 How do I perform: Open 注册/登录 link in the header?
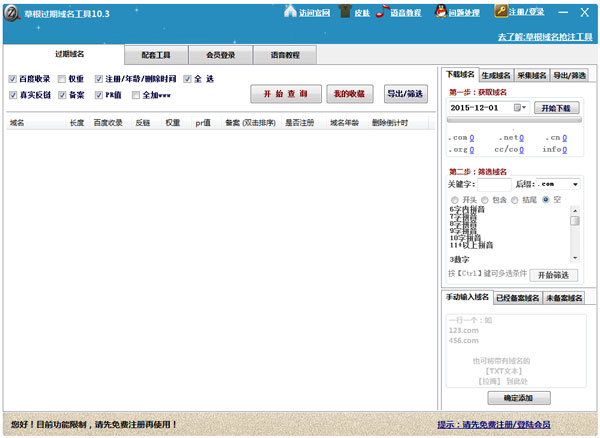(x=527, y=12)
